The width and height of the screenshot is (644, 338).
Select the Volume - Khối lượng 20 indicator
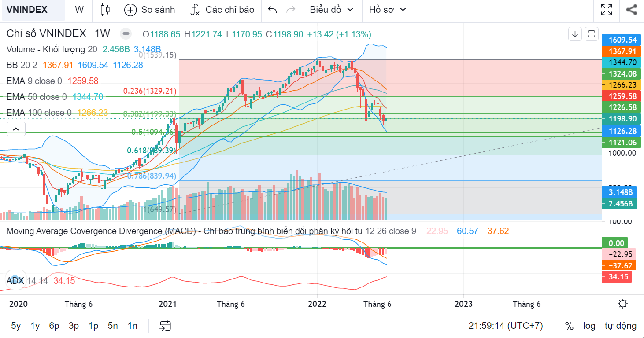click(52, 49)
